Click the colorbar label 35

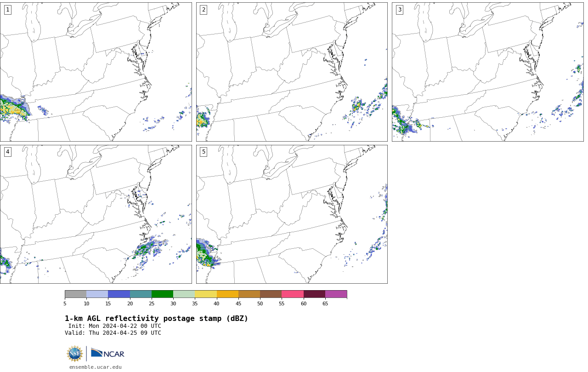[195, 303]
